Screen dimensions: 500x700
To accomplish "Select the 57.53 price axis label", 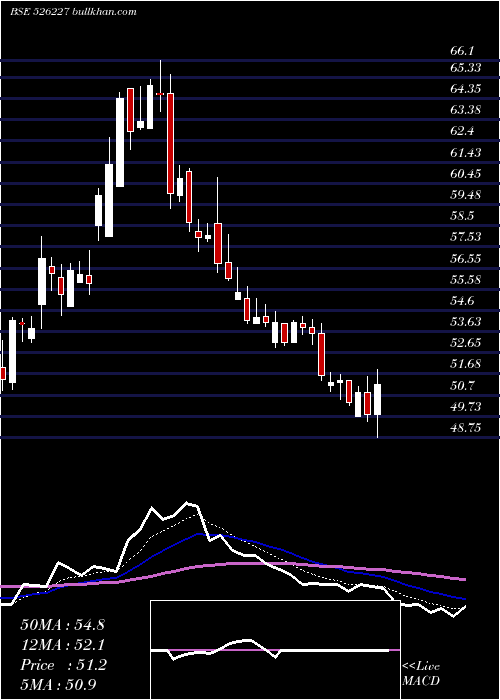I will point(466,237).
